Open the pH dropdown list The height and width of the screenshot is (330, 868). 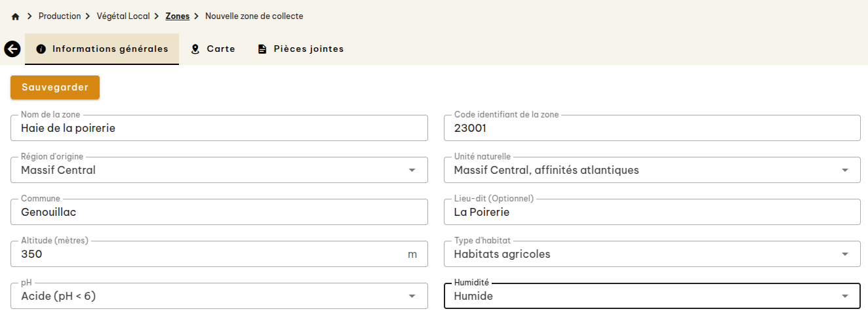coord(412,297)
